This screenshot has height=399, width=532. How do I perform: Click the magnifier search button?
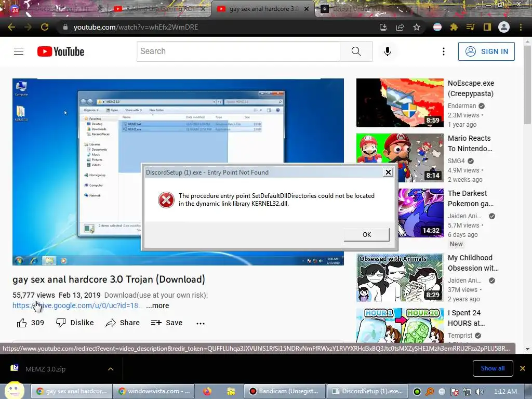point(356,51)
